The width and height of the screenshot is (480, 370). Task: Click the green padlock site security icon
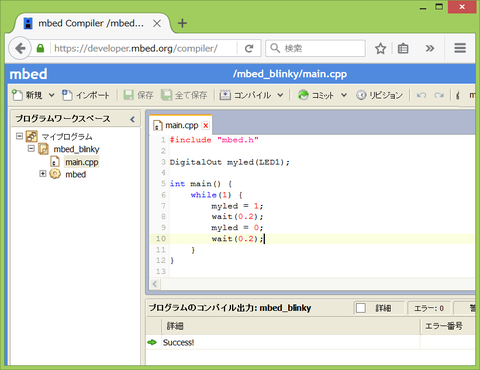coord(40,48)
